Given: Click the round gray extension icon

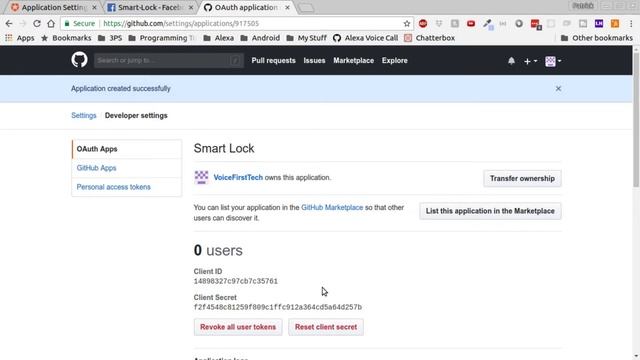Looking at the screenshot, I should click(519, 24).
